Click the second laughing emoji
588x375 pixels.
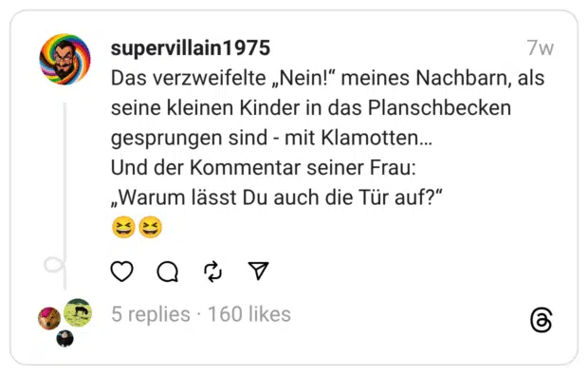pos(151,227)
